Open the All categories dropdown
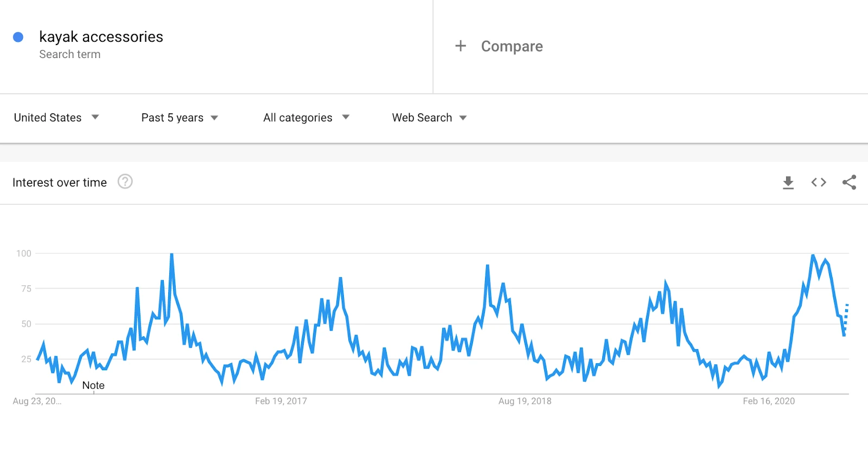 coord(307,118)
